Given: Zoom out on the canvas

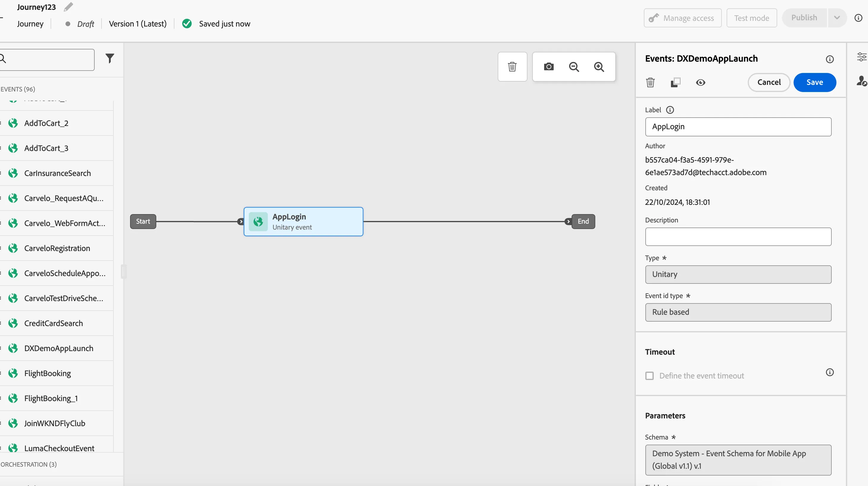Looking at the screenshot, I should coord(574,67).
